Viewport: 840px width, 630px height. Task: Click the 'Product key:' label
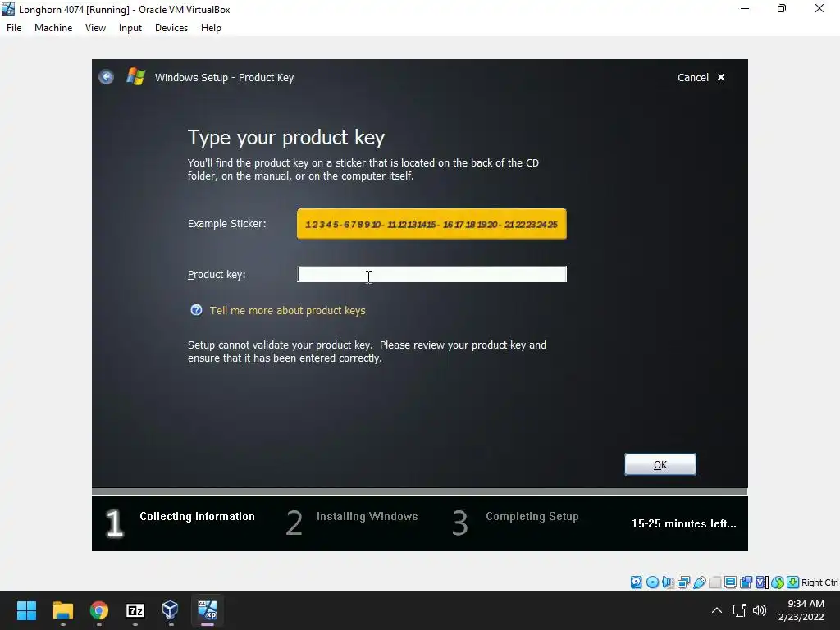(217, 274)
